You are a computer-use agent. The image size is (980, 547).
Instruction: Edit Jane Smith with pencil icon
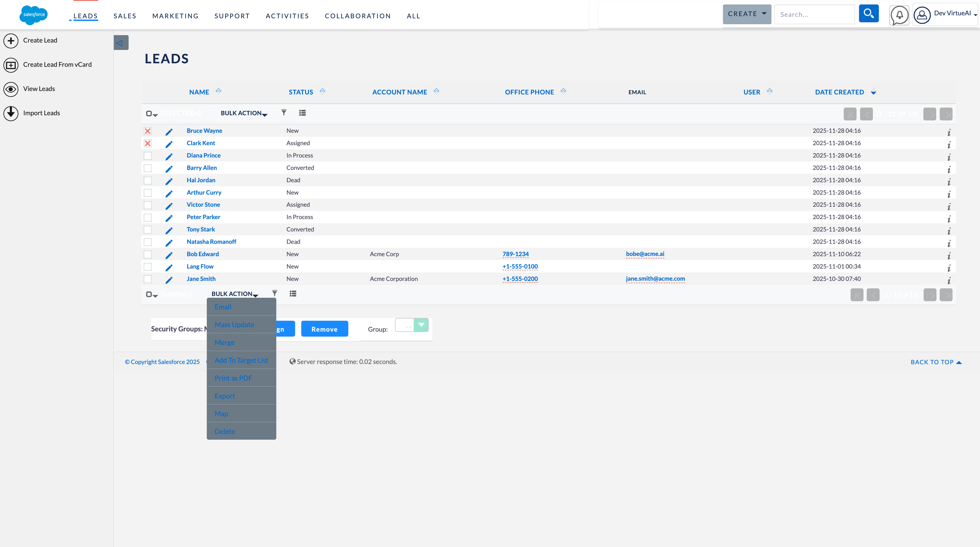pos(169,280)
